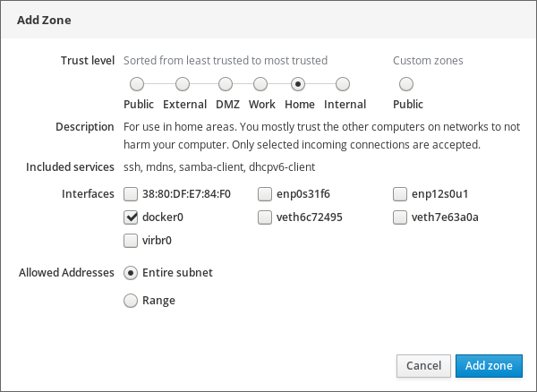Enable the 38:80:DF:E7:84:F0 interface checkbox

point(131,193)
